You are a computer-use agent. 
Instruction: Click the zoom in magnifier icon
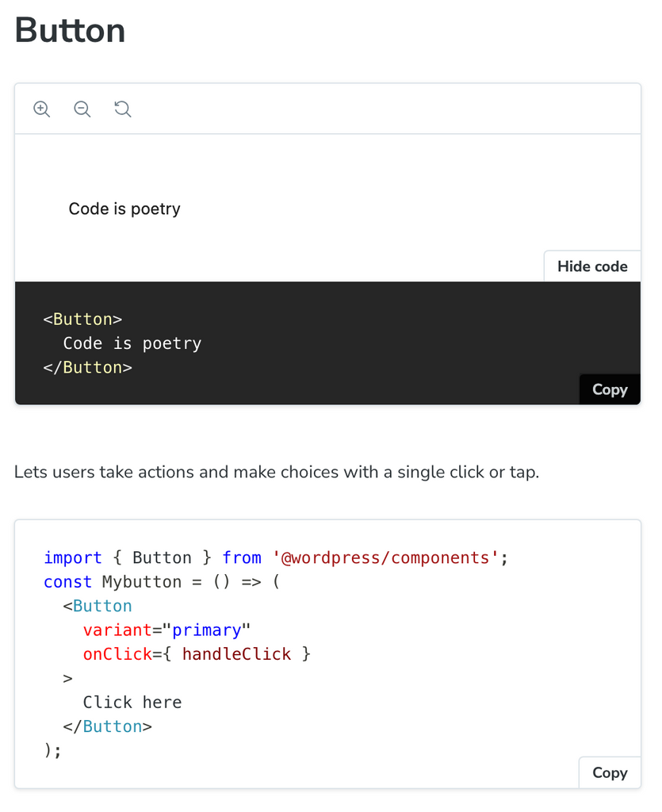click(42, 109)
